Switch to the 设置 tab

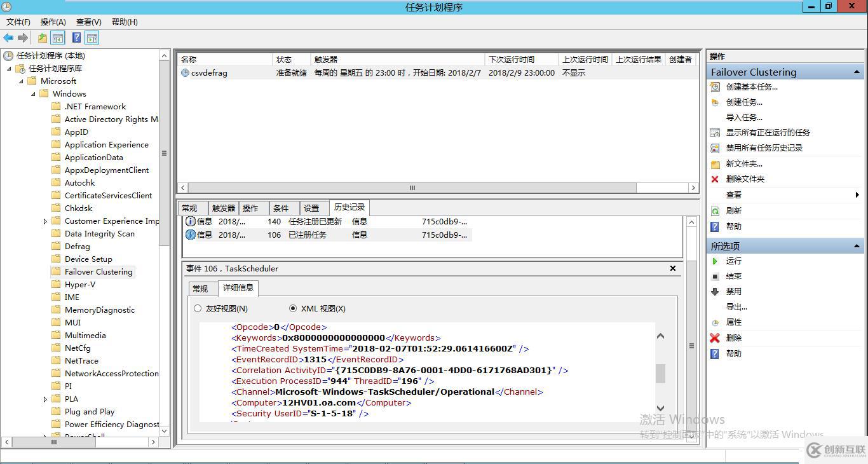coord(312,207)
